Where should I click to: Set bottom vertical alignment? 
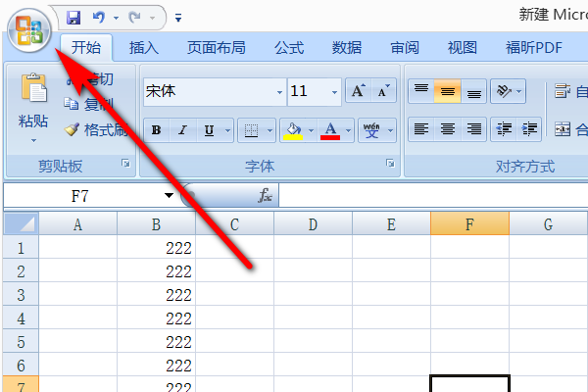tap(474, 91)
